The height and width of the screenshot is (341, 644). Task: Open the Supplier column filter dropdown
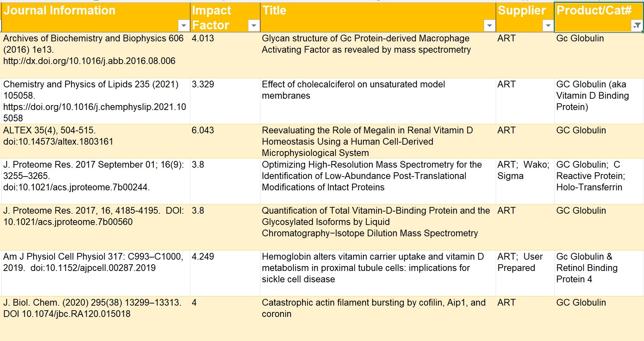pyautogui.click(x=548, y=25)
